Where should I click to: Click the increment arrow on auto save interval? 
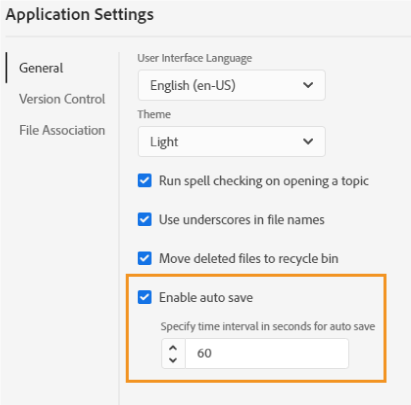tap(173, 348)
